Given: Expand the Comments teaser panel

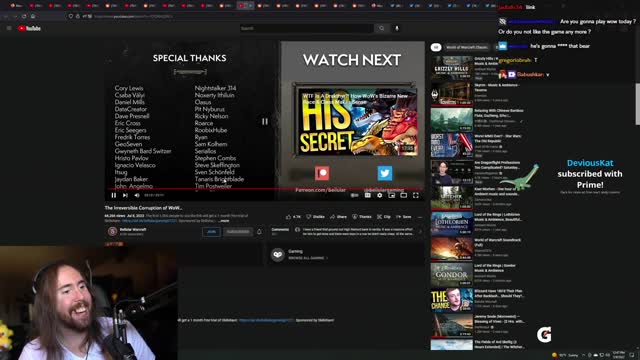Looking at the screenshot, I should [x=346, y=232].
